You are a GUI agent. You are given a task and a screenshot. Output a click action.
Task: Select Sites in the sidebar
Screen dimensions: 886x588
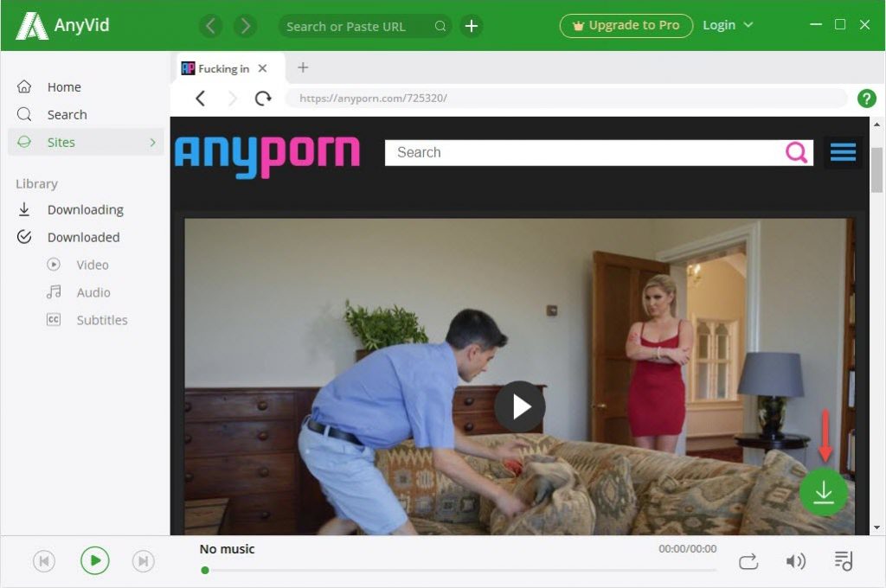tap(86, 143)
